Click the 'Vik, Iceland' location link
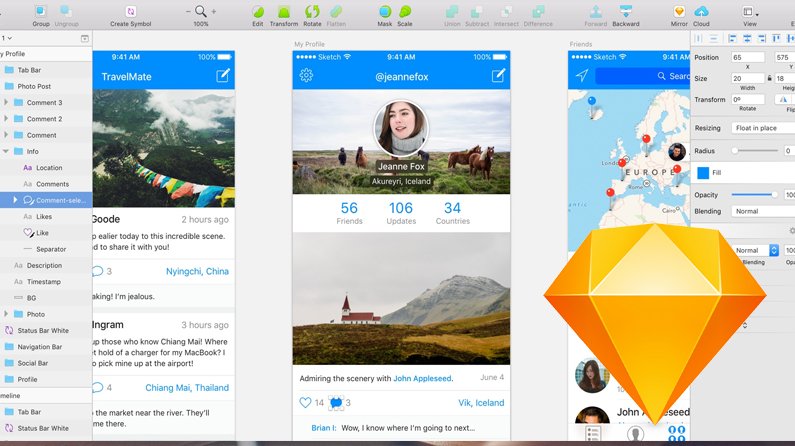Screen dimensions: 795x446 [x=481, y=402]
